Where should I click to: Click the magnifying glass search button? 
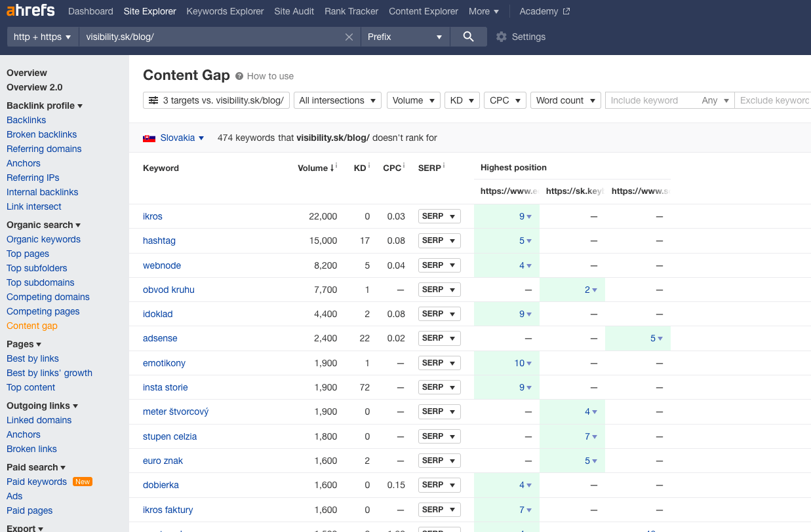pos(468,37)
